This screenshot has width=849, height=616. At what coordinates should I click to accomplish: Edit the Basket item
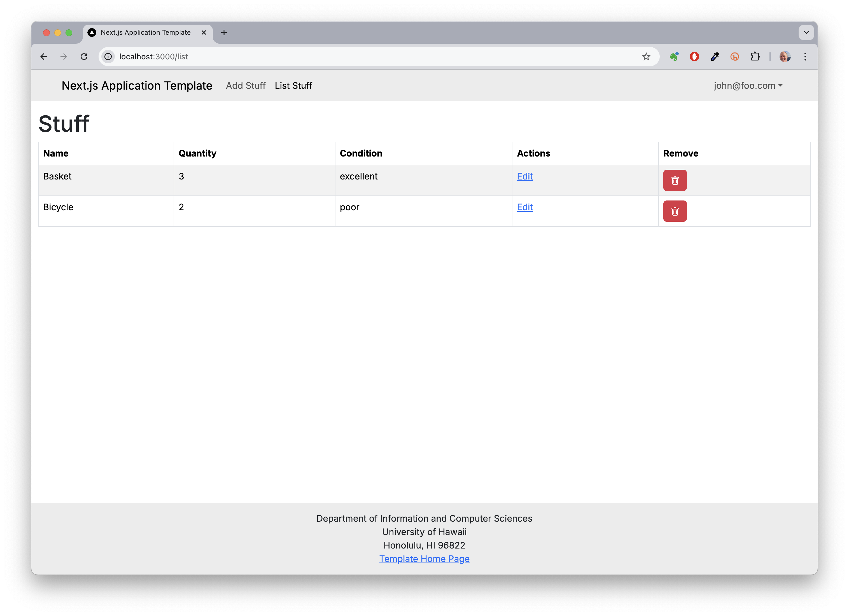click(x=524, y=176)
